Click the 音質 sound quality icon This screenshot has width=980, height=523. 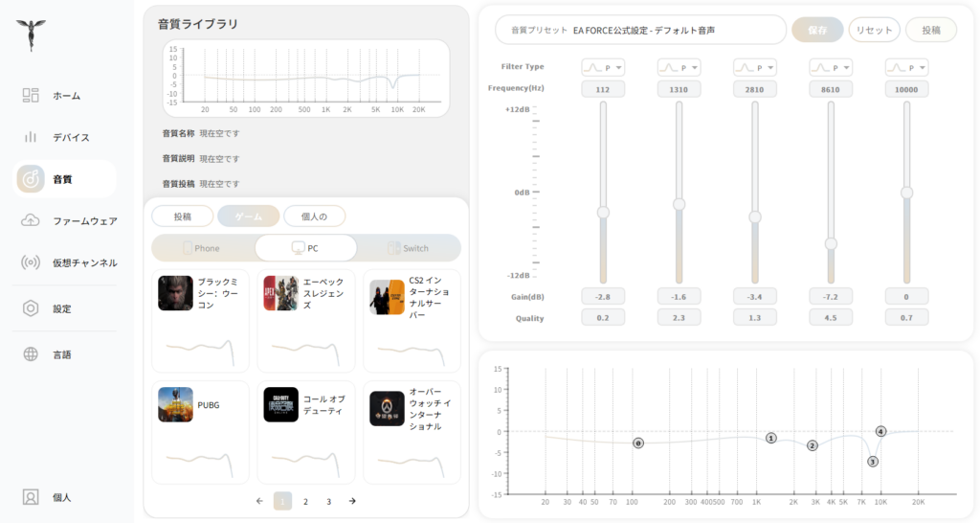[31, 179]
